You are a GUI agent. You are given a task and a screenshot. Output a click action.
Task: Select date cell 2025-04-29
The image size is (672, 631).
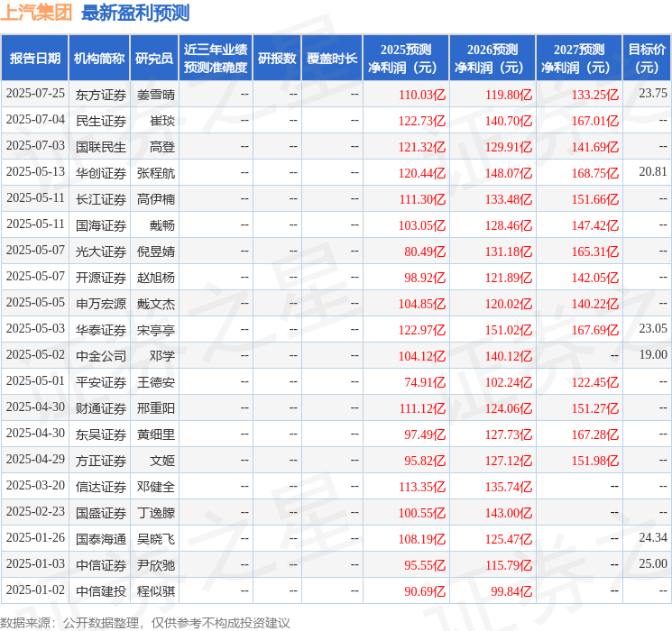pos(35,460)
